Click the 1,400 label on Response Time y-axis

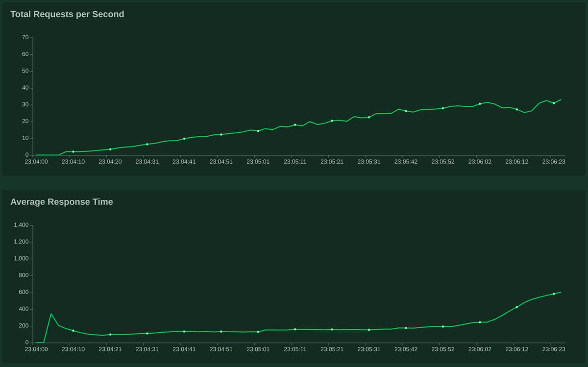click(x=22, y=225)
